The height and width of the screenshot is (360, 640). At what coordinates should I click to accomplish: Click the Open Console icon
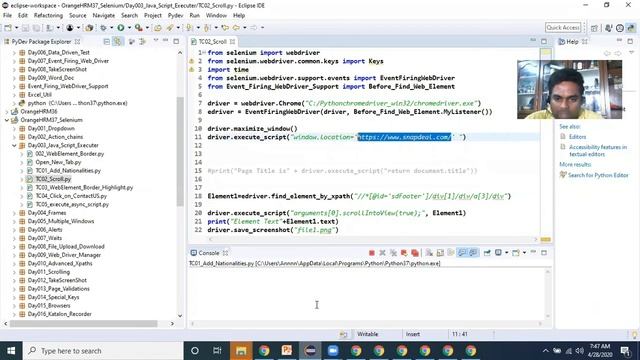(516, 253)
